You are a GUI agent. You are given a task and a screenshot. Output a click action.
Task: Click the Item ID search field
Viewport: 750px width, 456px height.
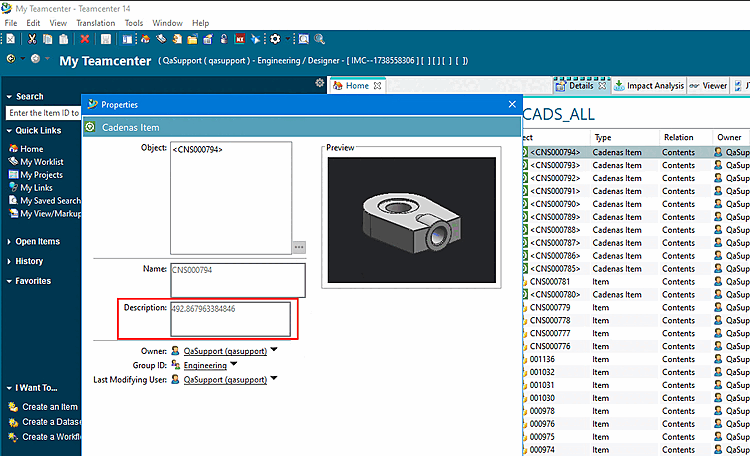43,113
